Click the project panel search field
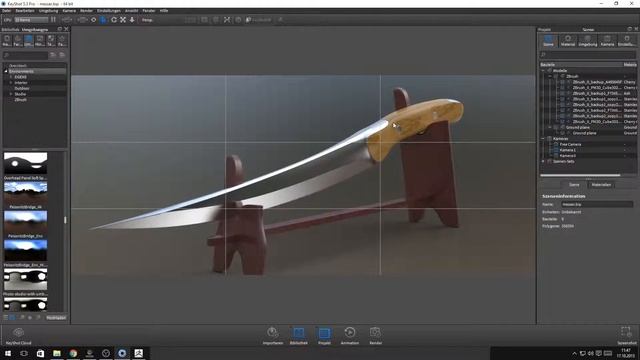Viewport: 640px width, 360px height. (588, 54)
